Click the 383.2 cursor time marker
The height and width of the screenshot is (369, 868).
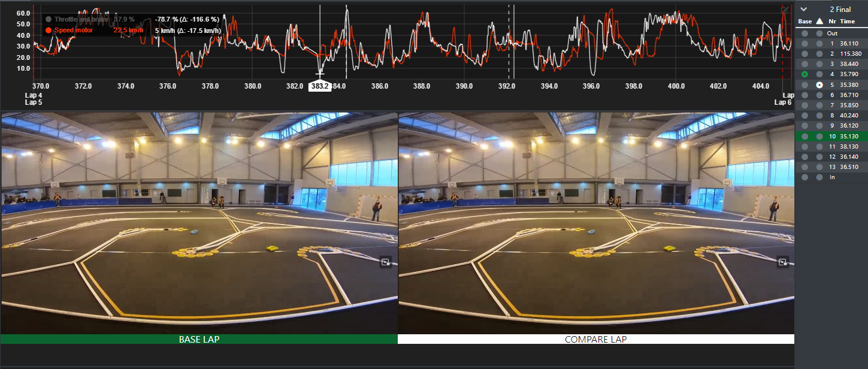pos(319,86)
